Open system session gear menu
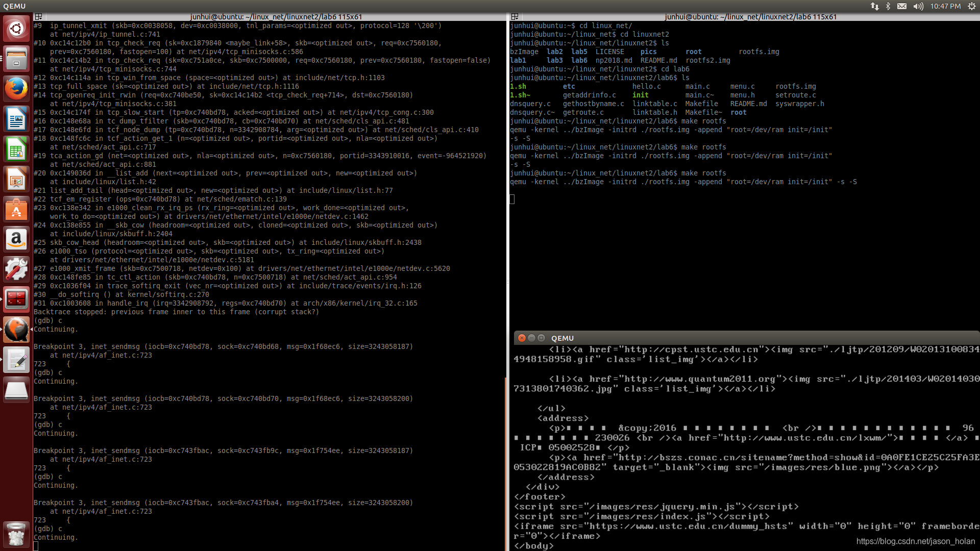Image resolution: width=980 pixels, height=551 pixels. [x=972, y=6]
